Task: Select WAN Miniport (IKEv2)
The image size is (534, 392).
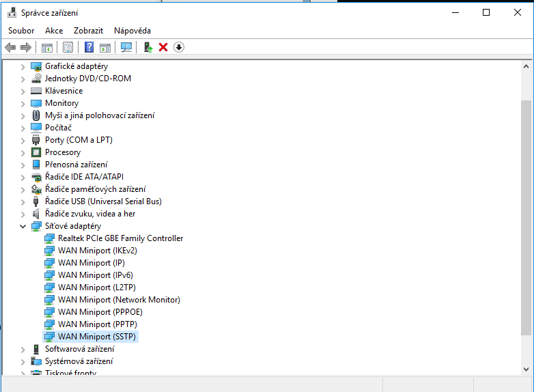Action: click(x=98, y=251)
